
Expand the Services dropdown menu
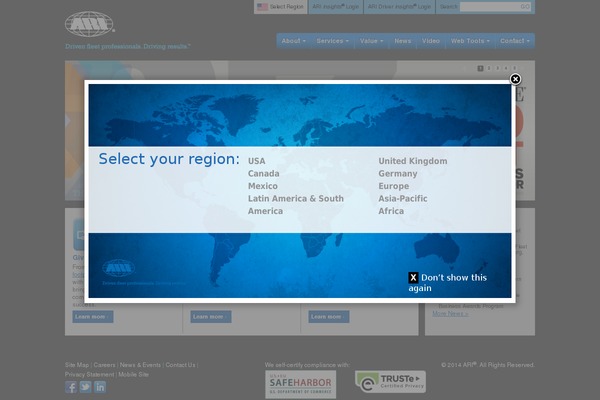click(332, 41)
